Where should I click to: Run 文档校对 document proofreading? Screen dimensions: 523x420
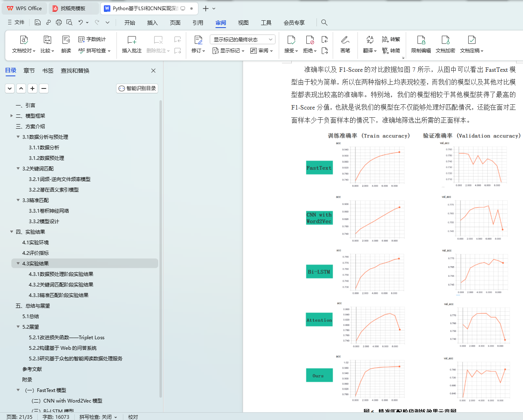coord(24,45)
